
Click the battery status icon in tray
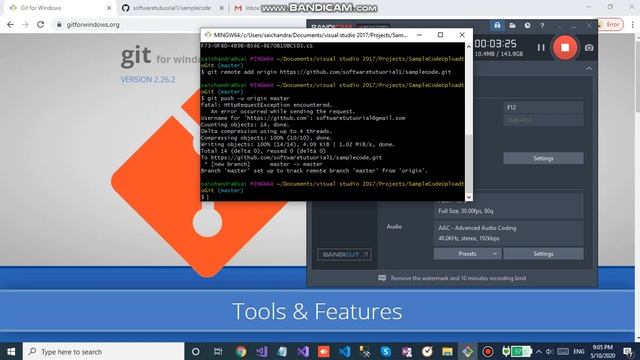[x=522, y=351]
